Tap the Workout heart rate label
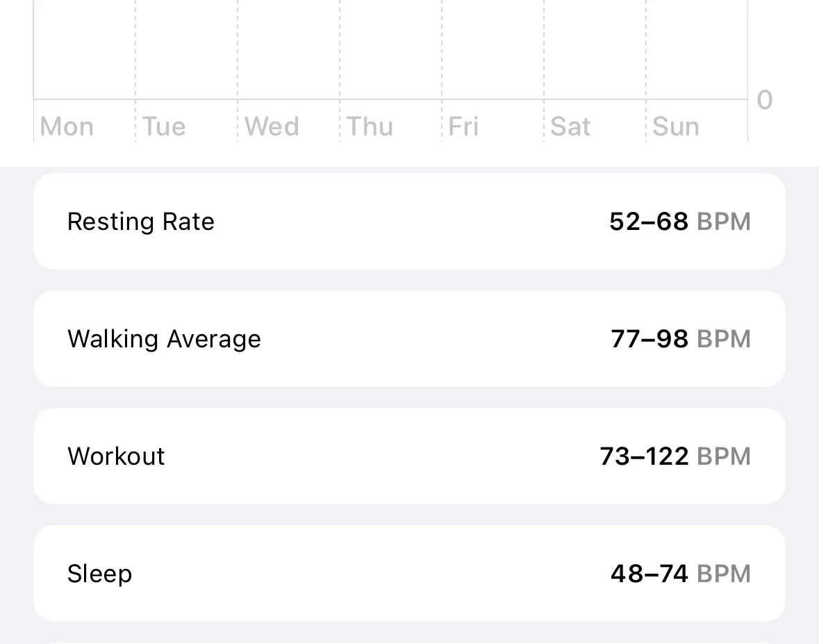This screenshot has height=644, width=819. 116,456
